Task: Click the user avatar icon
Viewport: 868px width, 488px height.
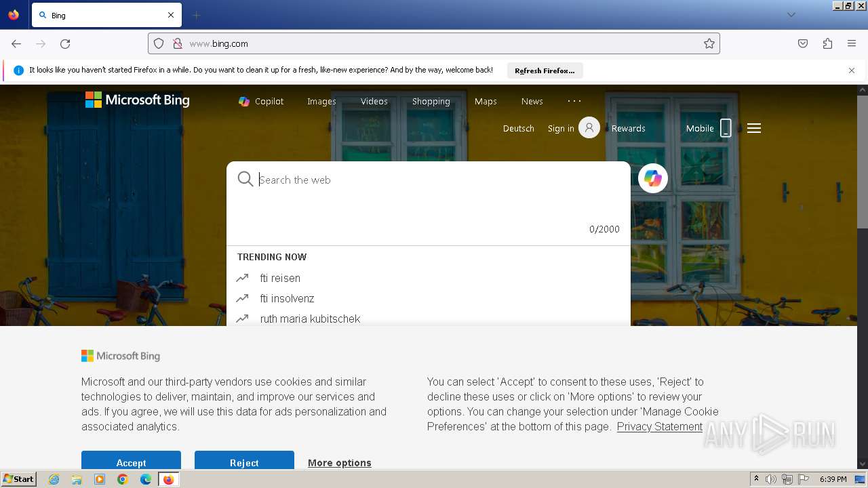Action: click(589, 127)
